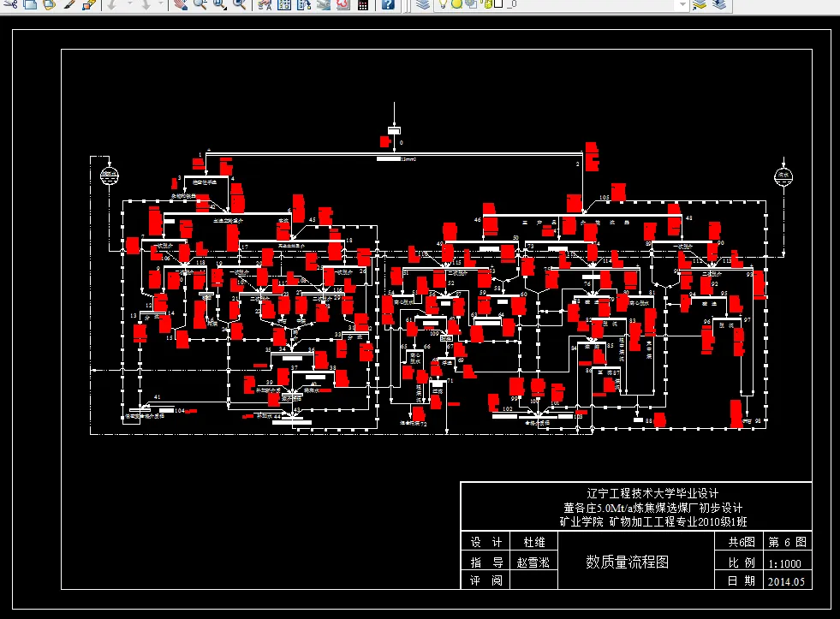Click the scale value 1:1000
840x619 pixels.
pos(785,563)
